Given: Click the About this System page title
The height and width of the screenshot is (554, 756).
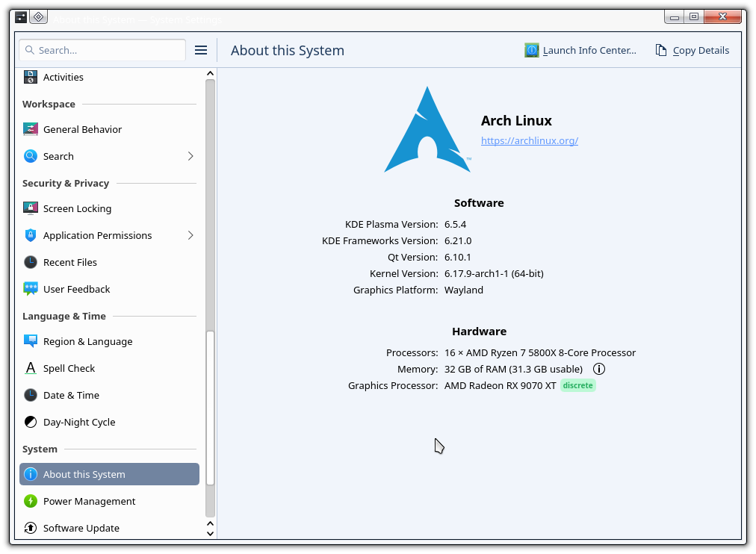Looking at the screenshot, I should click(x=288, y=50).
